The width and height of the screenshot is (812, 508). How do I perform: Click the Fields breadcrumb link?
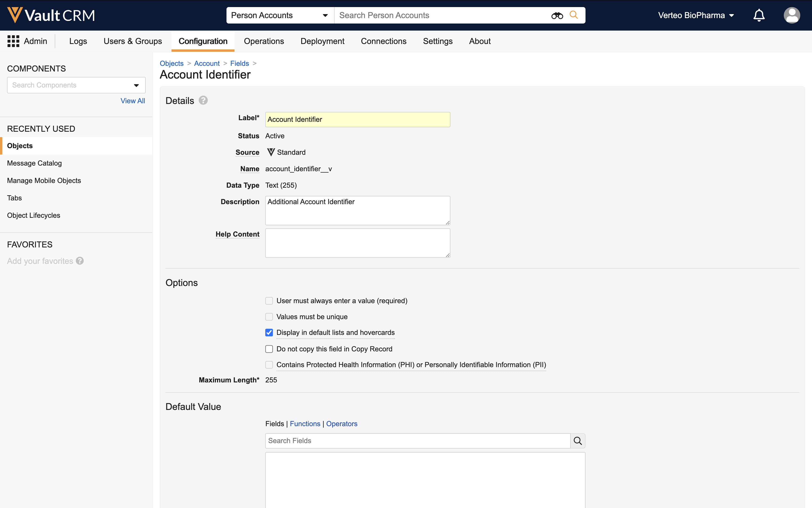tap(240, 63)
